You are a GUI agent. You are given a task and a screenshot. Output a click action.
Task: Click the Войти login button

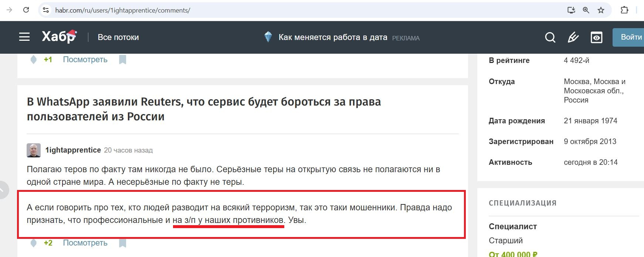click(628, 37)
